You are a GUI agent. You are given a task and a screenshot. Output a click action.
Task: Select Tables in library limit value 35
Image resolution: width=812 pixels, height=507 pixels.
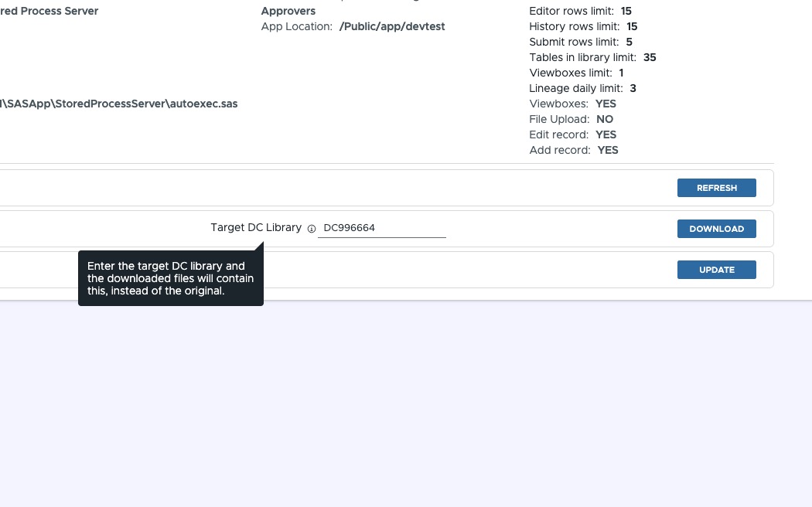(650, 57)
